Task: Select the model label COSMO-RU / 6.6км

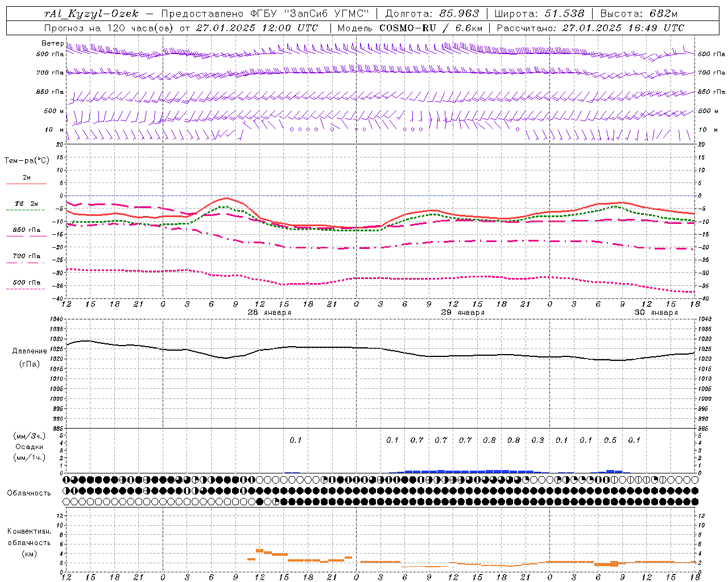Action: [431, 28]
